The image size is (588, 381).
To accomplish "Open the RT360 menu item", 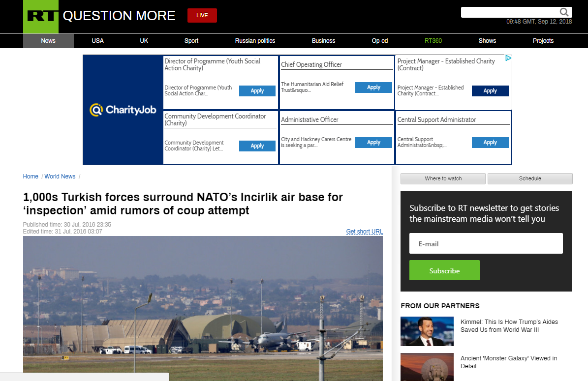I will [x=433, y=41].
